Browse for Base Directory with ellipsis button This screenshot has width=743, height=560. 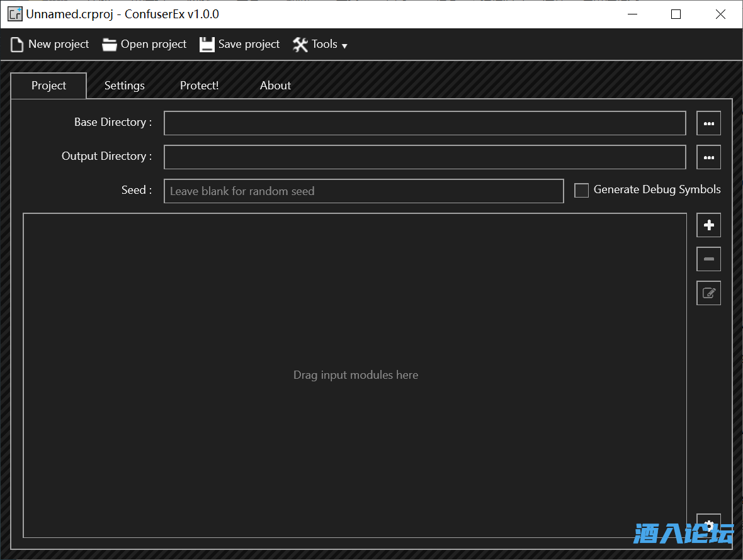tap(708, 123)
